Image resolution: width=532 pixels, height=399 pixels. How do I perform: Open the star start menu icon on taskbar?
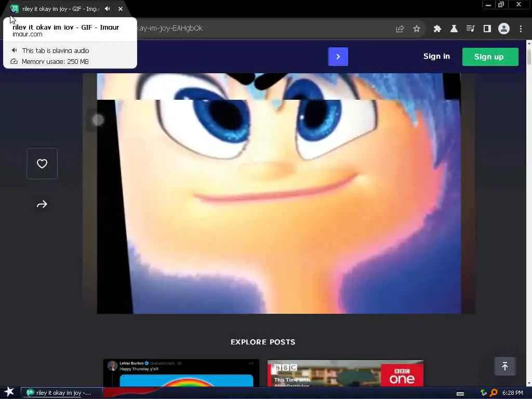tap(9, 392)
